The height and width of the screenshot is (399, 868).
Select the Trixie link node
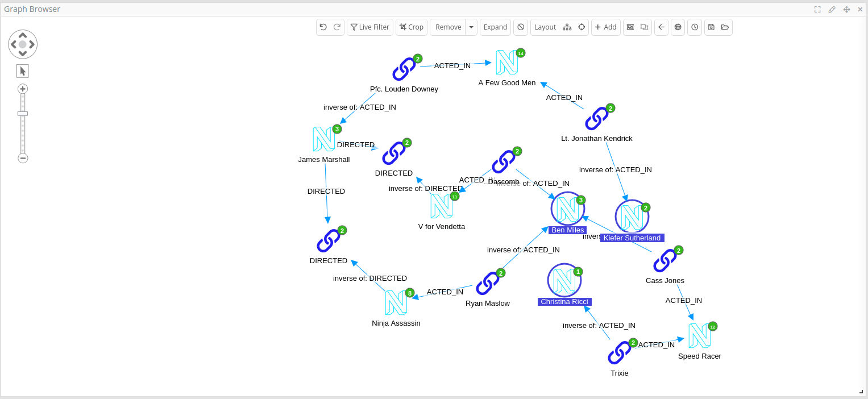coord(620,352)
